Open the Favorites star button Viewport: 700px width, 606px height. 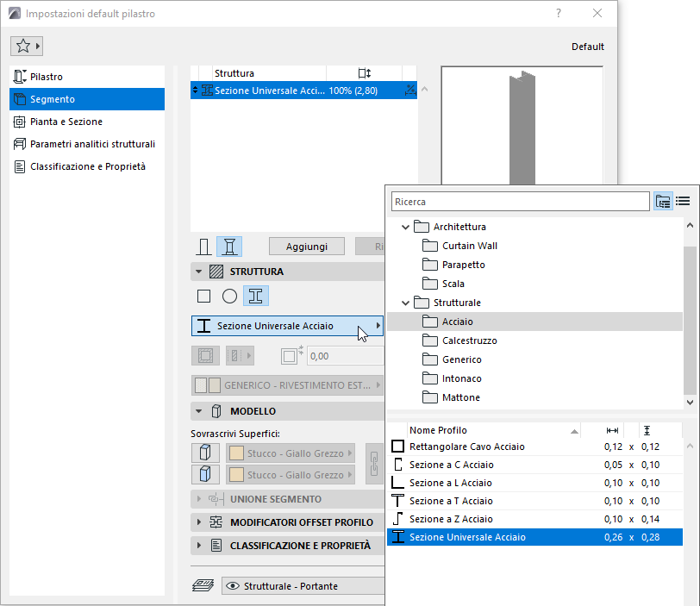(x=27, y=46)
